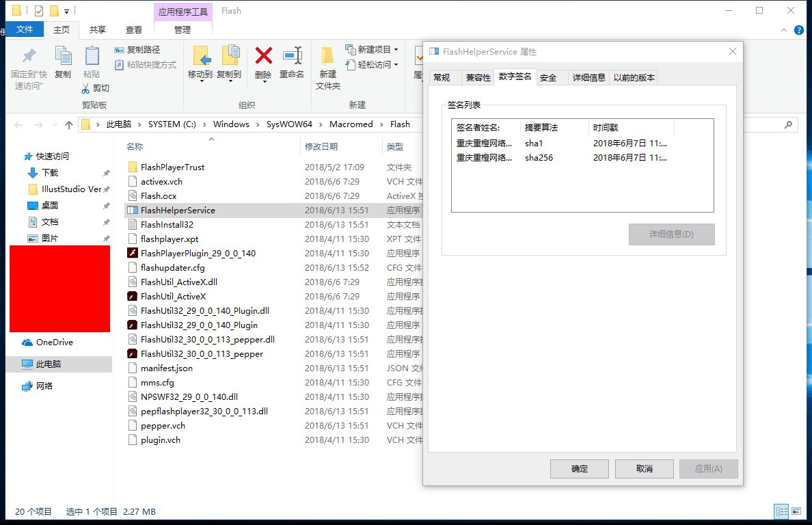Switch to the Share ribbon tab

click(x=97, y=30)
